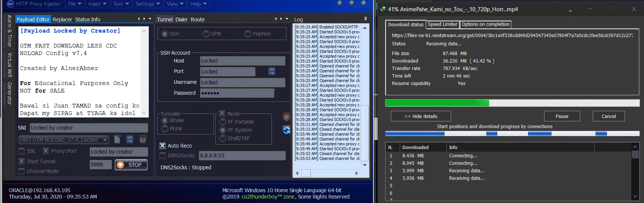Open the Payload Editor tab list dropdown arrow
Image resolution: width=644 pixels, height=203 pixels.
150,19
